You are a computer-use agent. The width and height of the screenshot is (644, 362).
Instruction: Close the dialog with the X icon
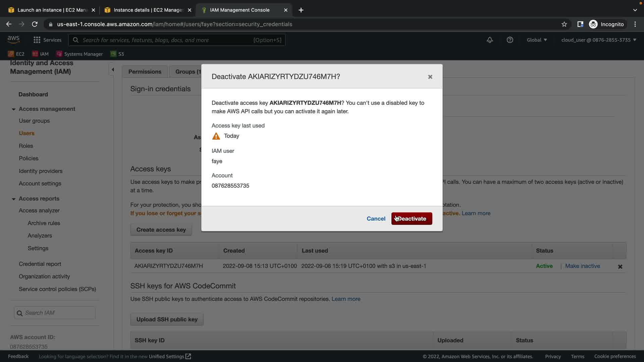430,77
